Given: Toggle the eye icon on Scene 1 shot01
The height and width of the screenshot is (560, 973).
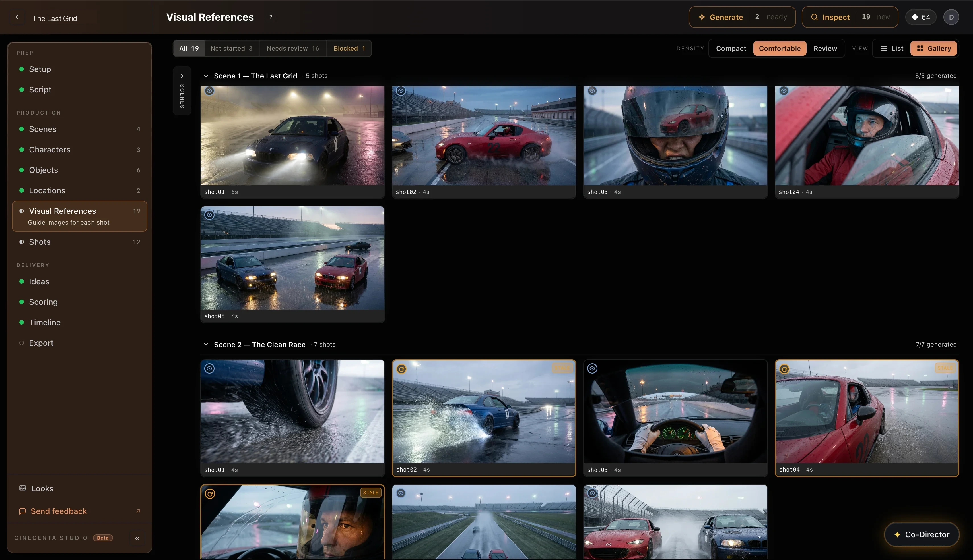Looking at the screenshot, I should click(x=209, y=91).
